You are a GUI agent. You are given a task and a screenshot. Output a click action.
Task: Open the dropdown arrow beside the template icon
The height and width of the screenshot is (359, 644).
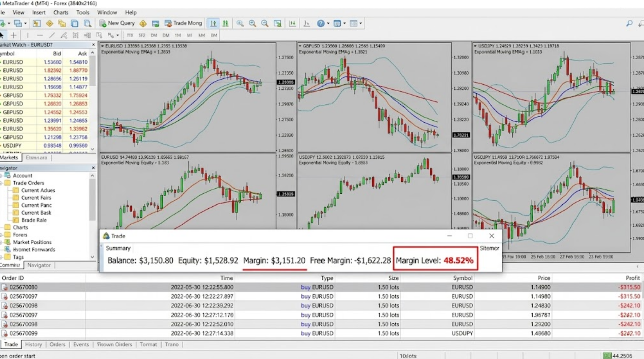point(344,23)
